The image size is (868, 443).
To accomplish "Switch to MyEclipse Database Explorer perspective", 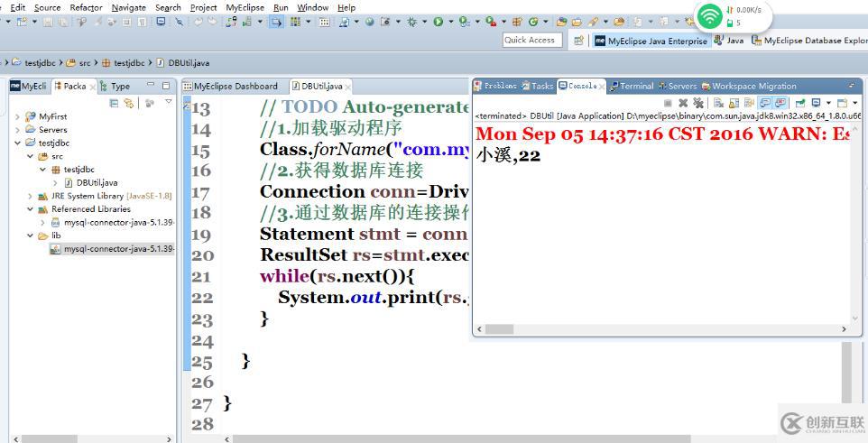I will (809, 41).
